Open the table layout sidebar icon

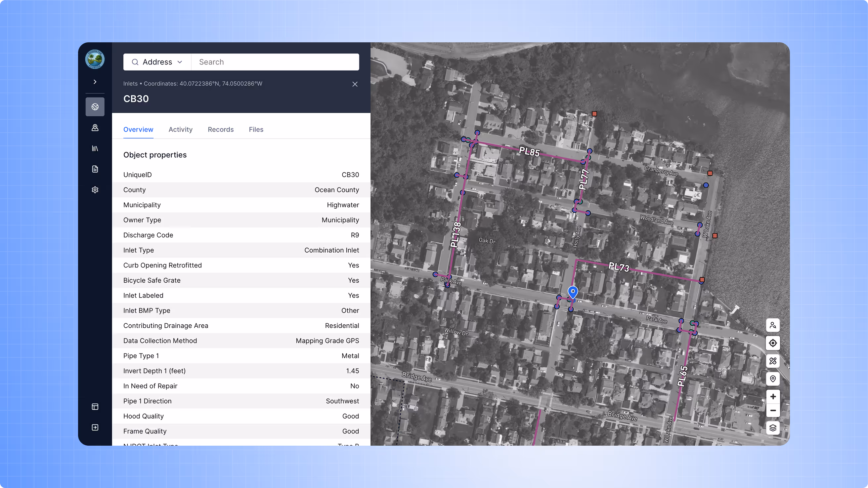click(95, 406)
